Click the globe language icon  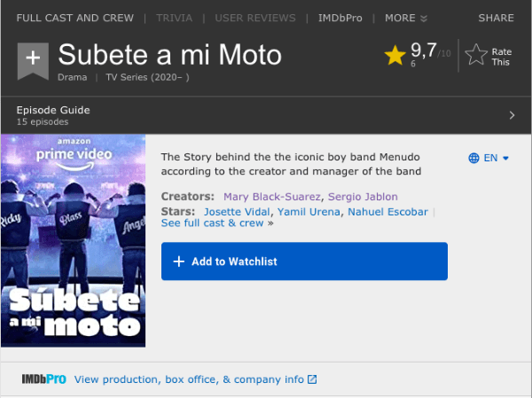click(x=473, y=158)
